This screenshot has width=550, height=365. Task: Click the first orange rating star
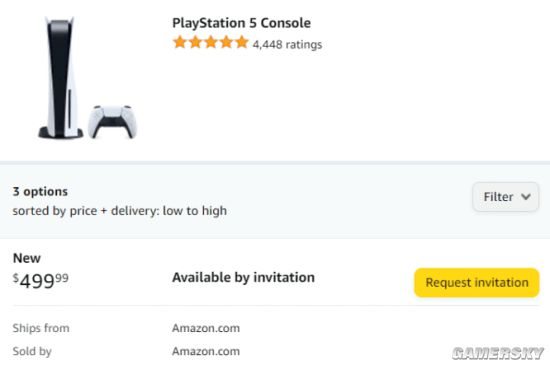click(x=180, y=42)
